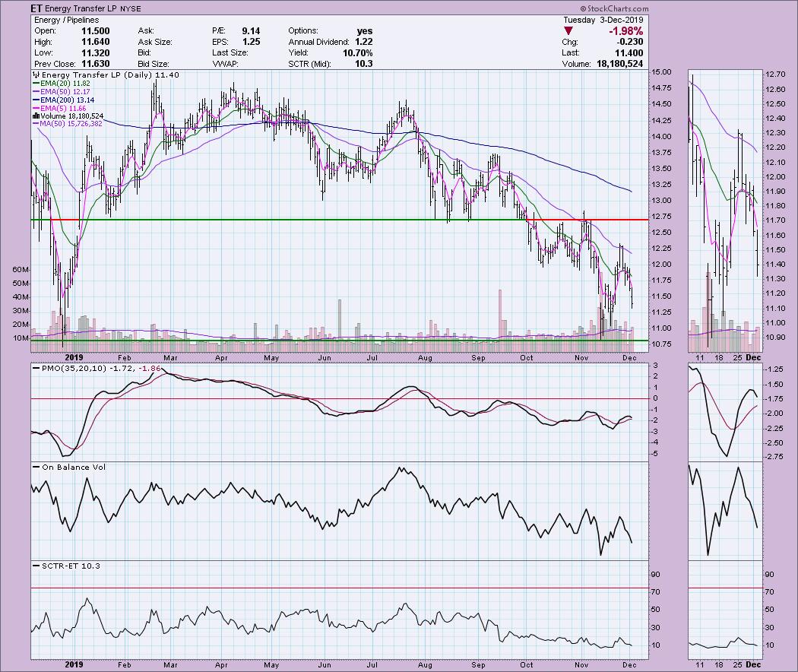Click the PMO(35,20,10) indicator label
The height and width of the screenshot is (672, 798).
tap(74, 368)
